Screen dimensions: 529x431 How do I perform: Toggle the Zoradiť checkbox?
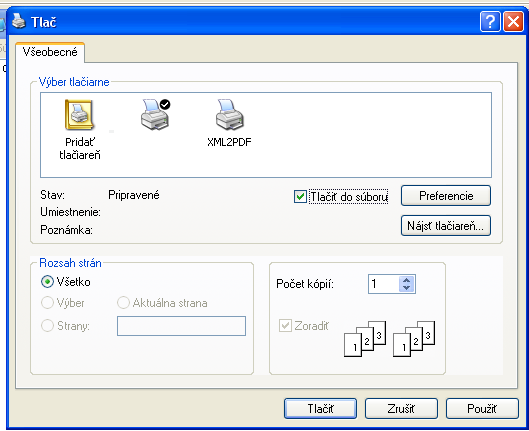[285, 326]
